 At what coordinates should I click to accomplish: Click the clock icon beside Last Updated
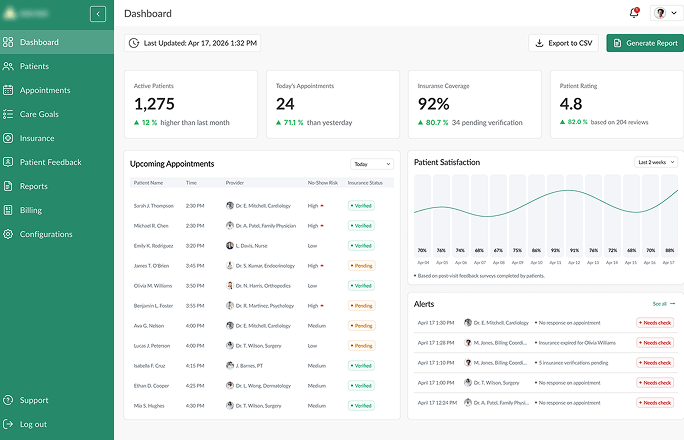pyautogui.click(x=134, y=43)
